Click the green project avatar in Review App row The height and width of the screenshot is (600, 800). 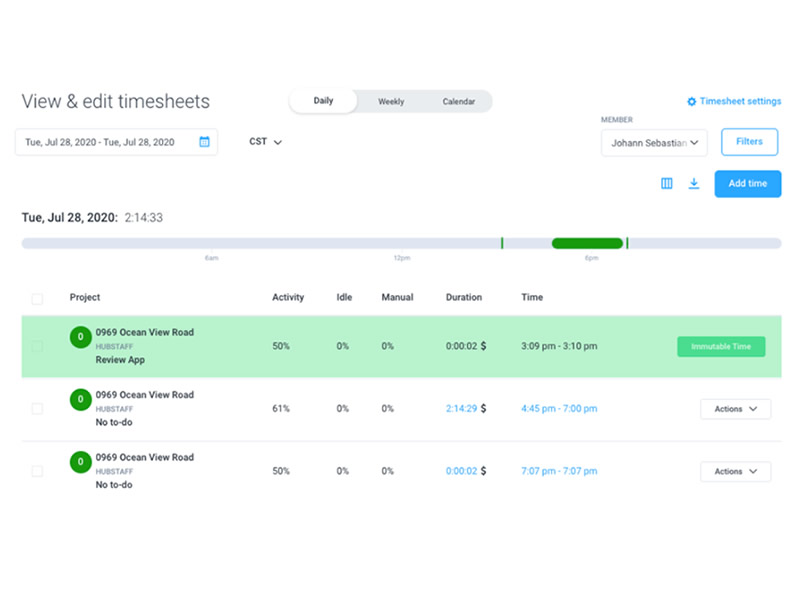[x=80, y=338]
